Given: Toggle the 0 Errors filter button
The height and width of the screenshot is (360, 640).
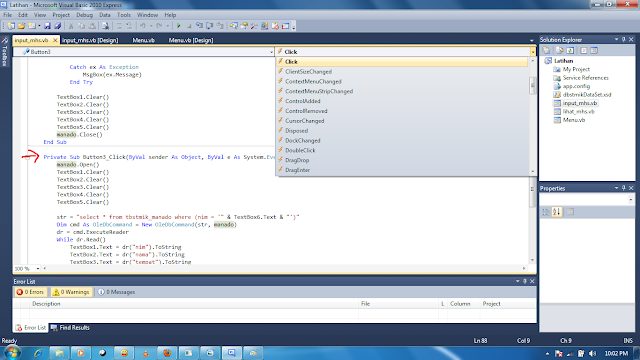Looking at the screenshot, I should tap(30, 292).
